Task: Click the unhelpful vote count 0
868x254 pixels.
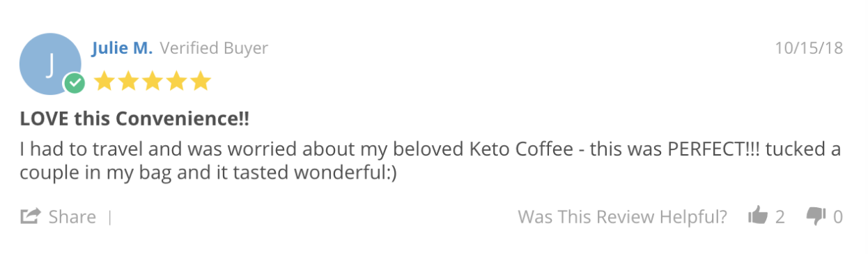Action: (x=838, y=217)
